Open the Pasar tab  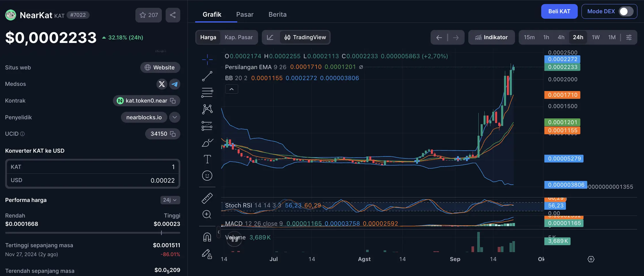click(245, 14)
